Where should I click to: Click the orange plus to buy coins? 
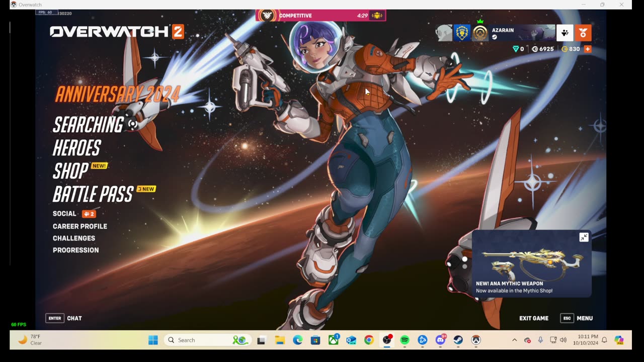(x=587, y=49)
